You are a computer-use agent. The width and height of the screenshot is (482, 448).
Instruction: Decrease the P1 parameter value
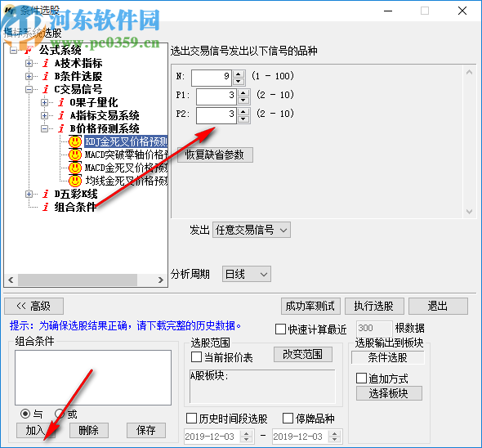[x=243, y=101]
